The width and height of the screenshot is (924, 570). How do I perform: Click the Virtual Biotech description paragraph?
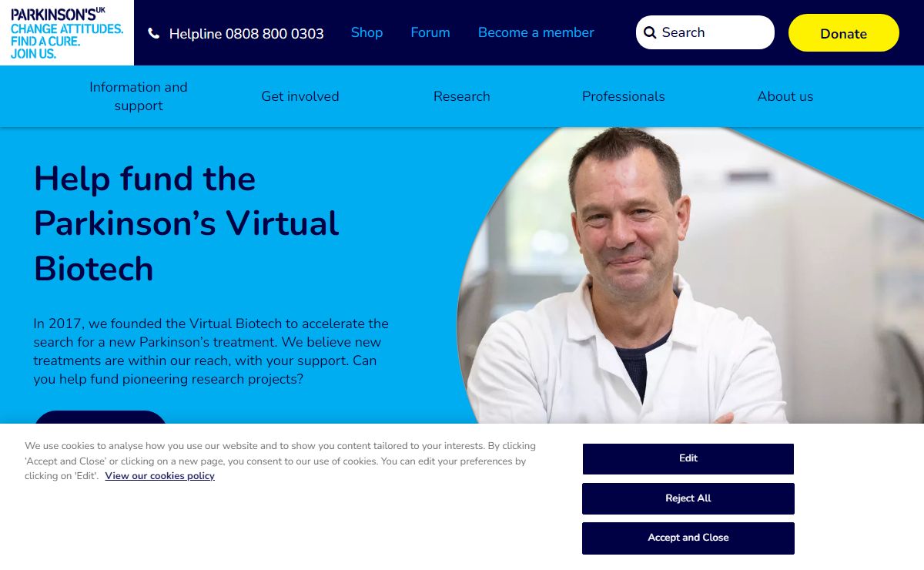211,351
